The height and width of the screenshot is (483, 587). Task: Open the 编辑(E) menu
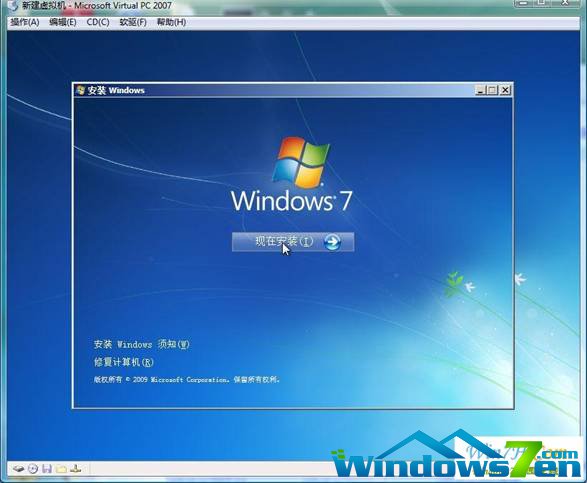coord(63,22)
